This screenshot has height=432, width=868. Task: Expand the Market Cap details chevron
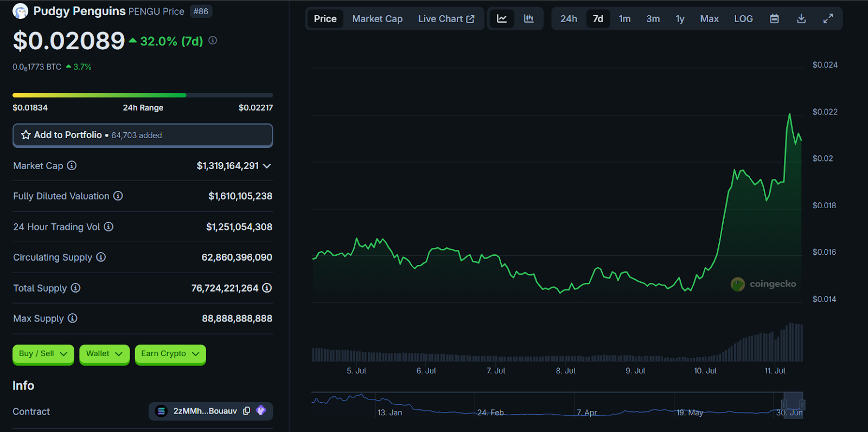(x=267, y=166)
